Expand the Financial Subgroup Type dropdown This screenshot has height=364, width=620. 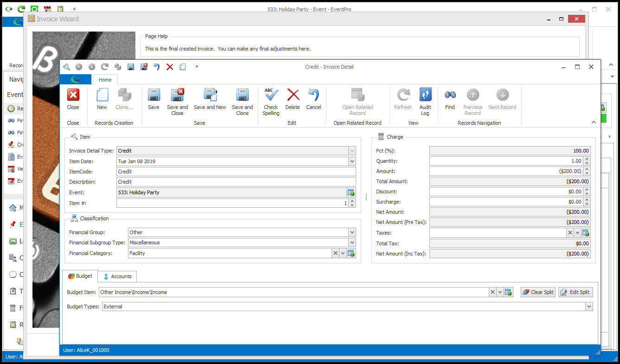pyautogui.click(x=352, y=243)
